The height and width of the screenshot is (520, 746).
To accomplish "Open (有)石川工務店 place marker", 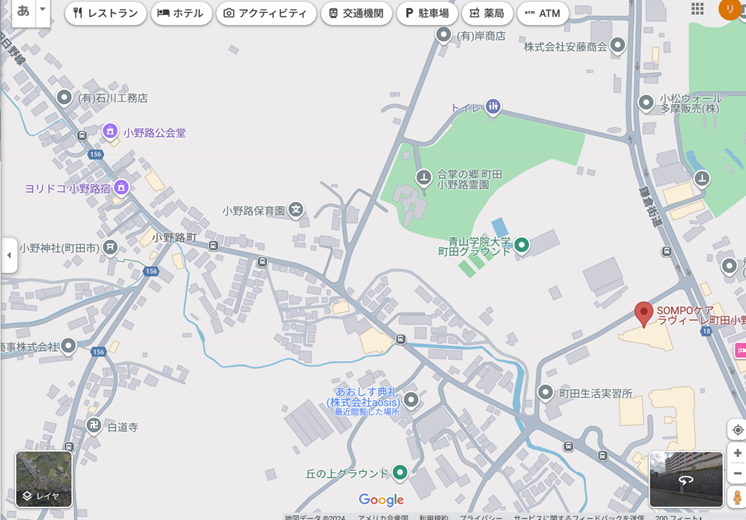I will pos(64,98).
